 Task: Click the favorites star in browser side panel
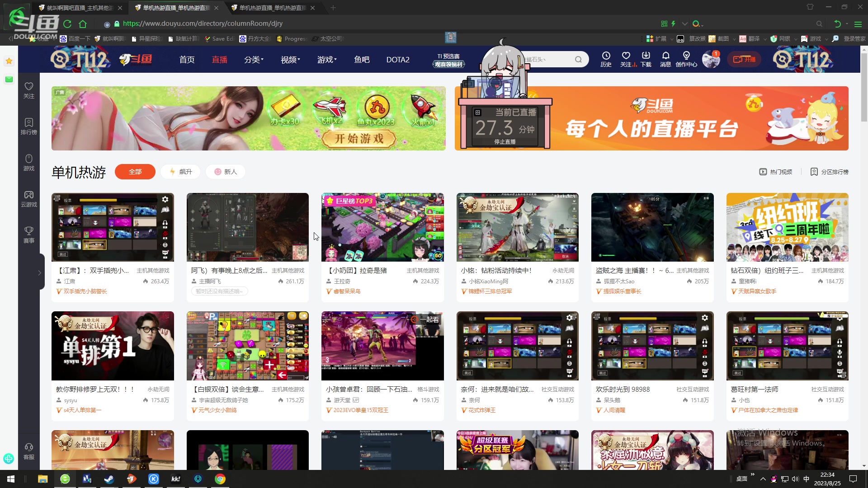point(9,61)
